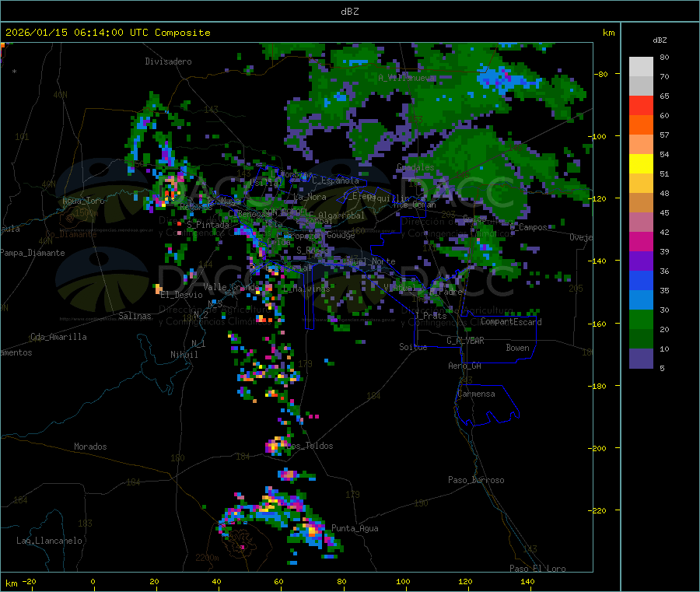Click the purple 36-39 dBZ legend swatch
The height and width of the screenshot is (592, 700).
pos(641,261)
